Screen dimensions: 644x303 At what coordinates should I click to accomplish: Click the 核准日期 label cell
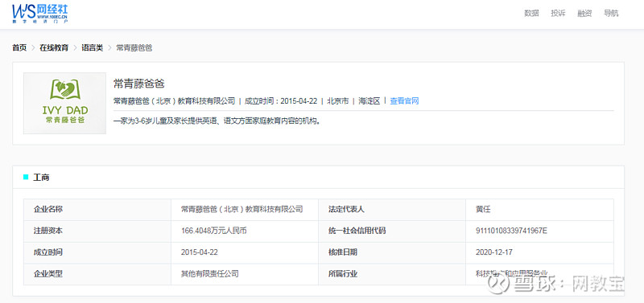(x=392, y=252)
